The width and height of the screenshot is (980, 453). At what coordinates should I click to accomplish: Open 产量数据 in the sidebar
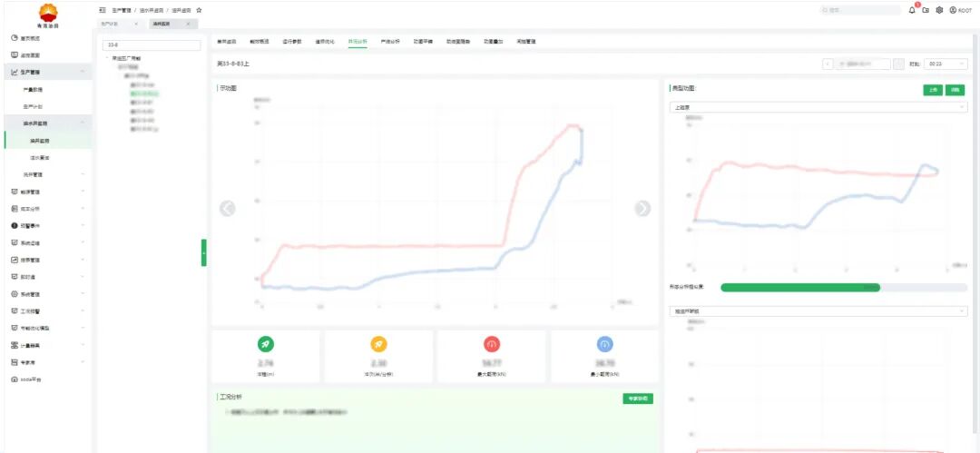33,90
